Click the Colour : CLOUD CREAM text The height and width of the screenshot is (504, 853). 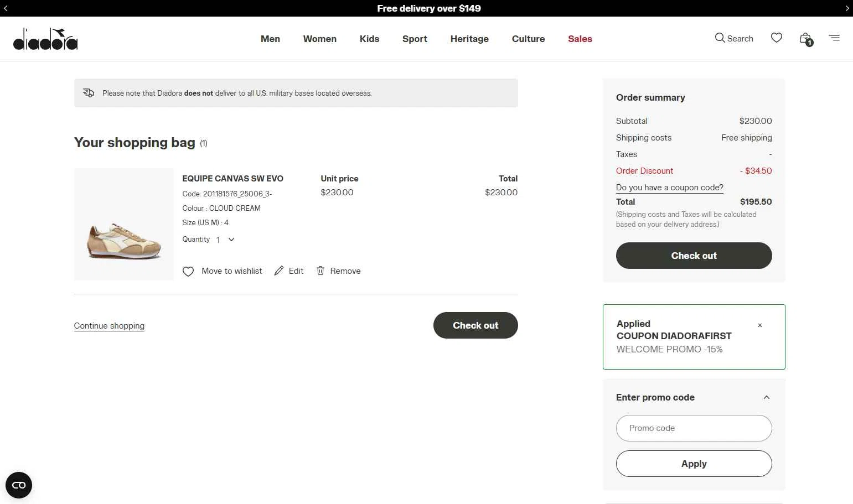click(x=221, y=208)
